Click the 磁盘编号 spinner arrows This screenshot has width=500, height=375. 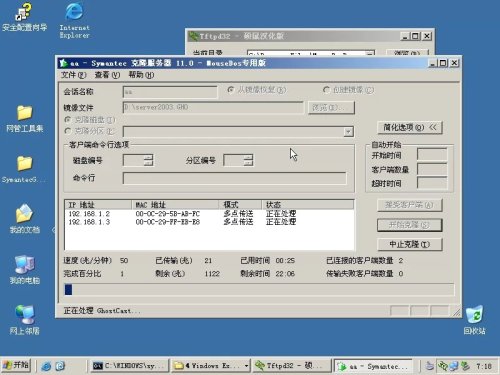149,160
